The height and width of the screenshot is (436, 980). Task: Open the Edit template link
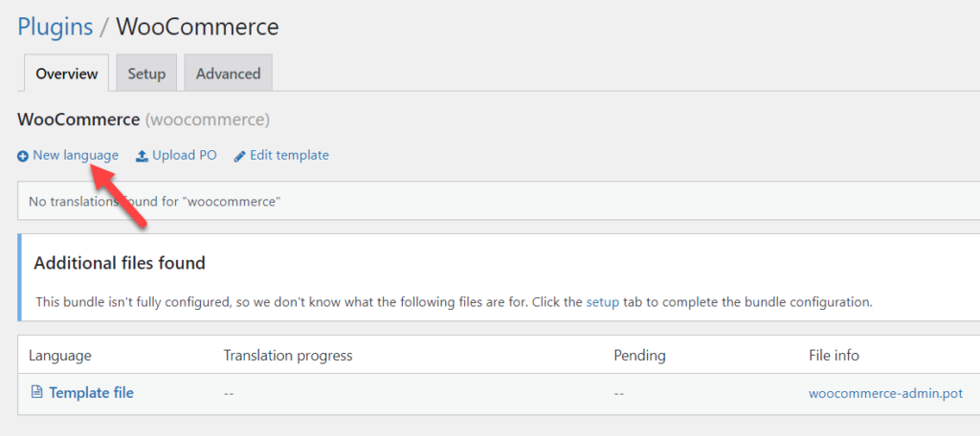pos(289,156)
